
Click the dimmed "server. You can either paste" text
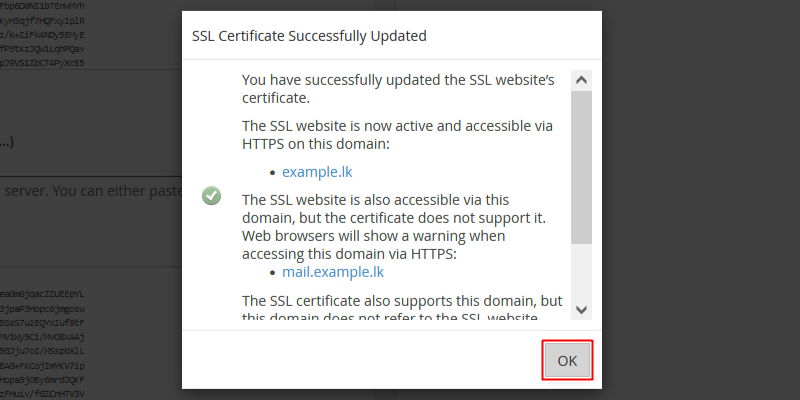pos(91,191)
